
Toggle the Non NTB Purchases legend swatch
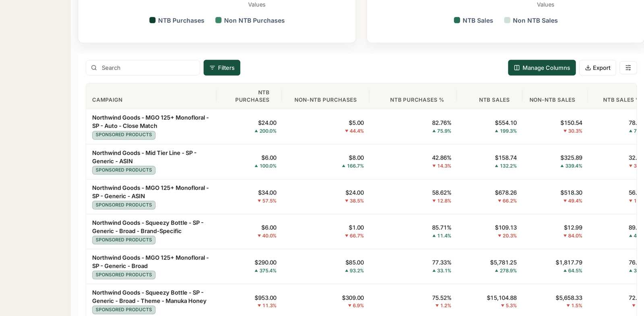[x=219, y=20]
